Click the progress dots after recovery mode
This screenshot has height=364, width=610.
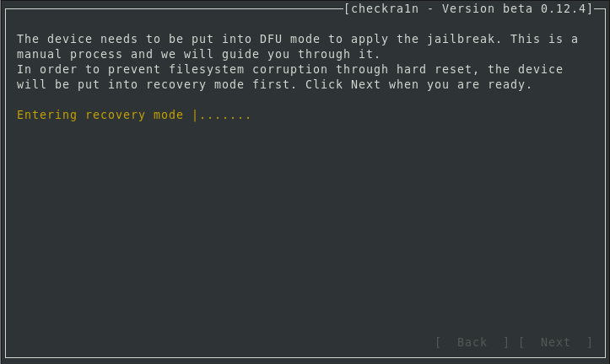point(226,115)
